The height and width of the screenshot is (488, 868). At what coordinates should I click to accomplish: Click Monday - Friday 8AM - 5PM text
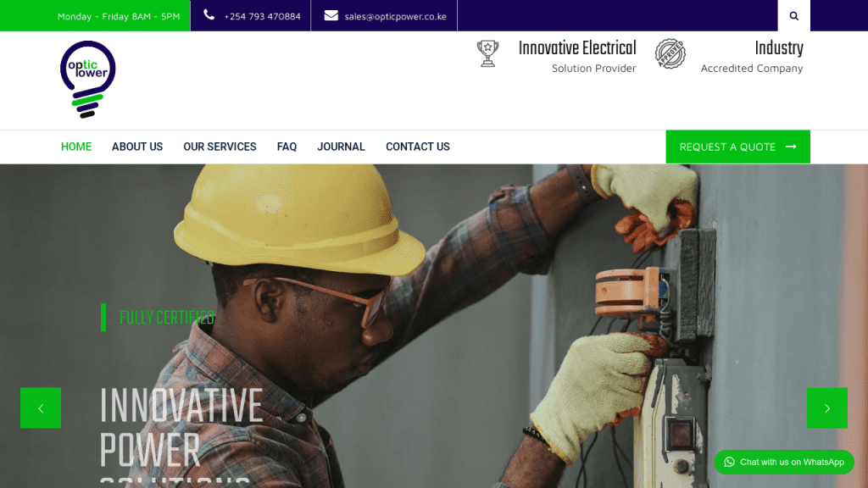119,17
